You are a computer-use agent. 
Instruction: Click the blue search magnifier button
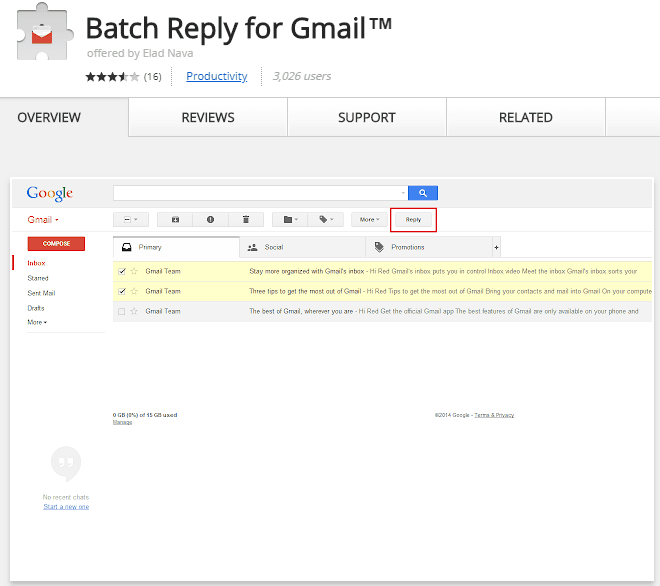point(423,193)
